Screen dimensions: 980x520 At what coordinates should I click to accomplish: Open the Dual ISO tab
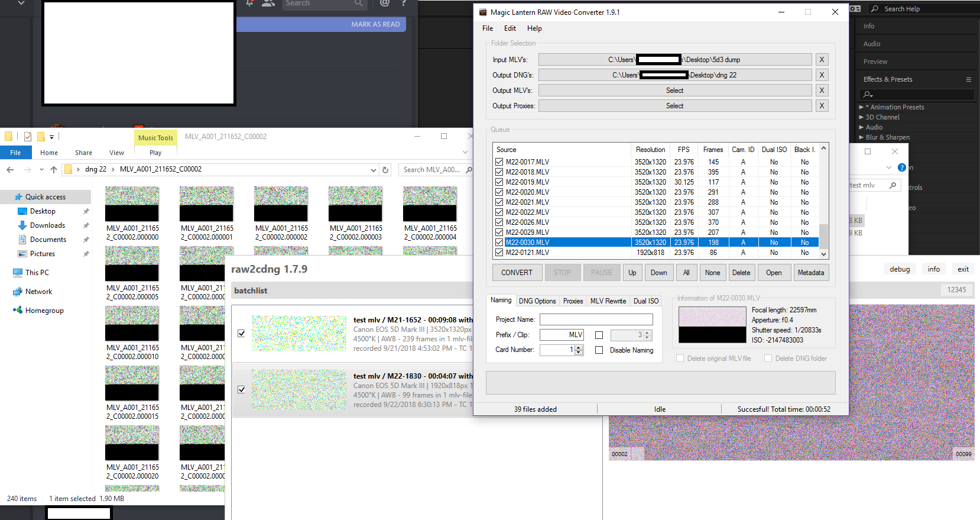click(x=646, y=301)
